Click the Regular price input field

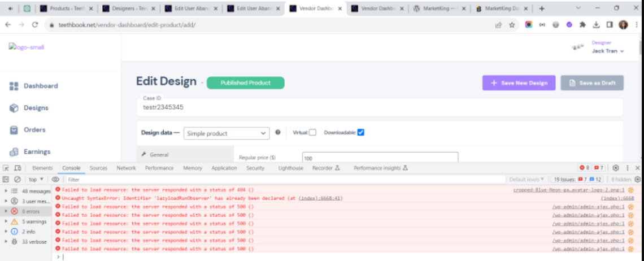click(x=380, y=158)
